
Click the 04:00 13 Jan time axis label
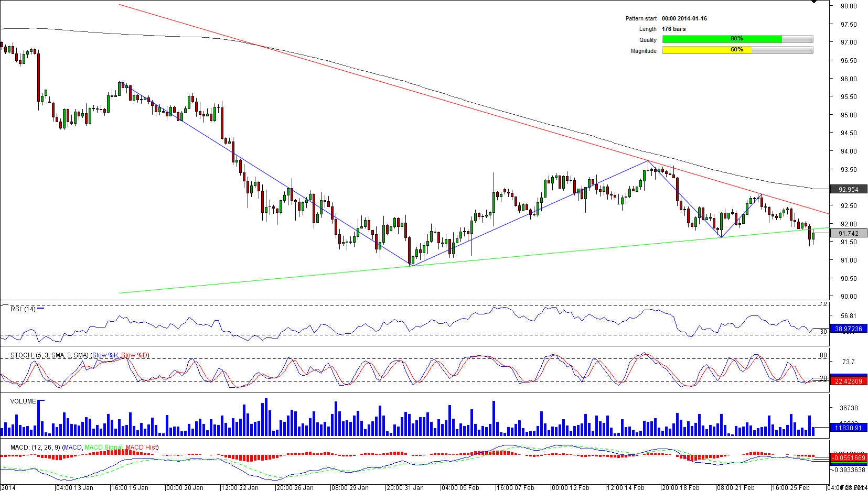click(x=74, y=488)
